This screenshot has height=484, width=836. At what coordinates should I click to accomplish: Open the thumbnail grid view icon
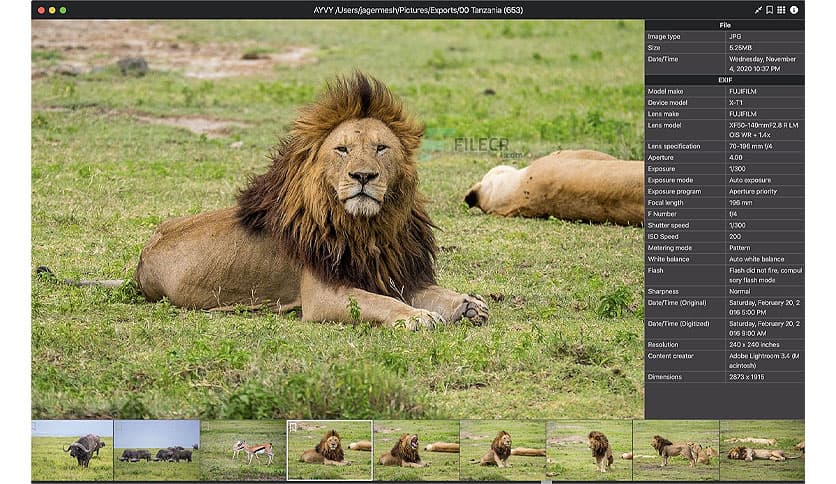point(781,10)
